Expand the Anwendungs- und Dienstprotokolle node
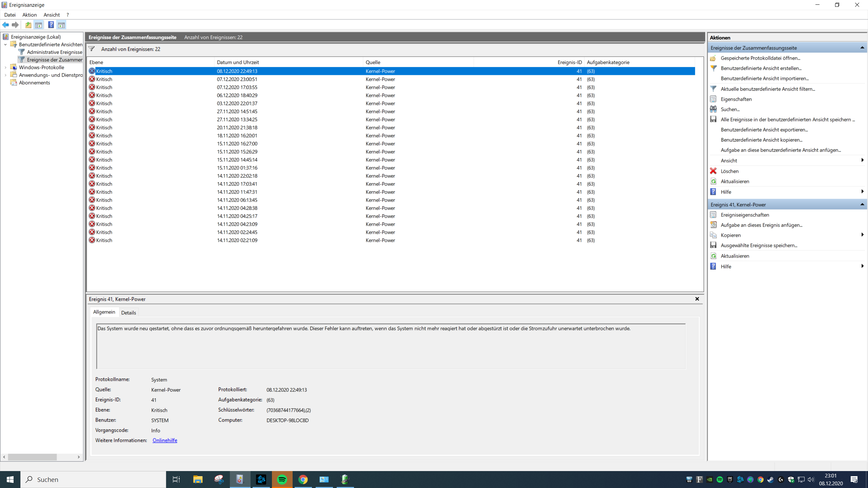The image size is (868, 488). pyautogui.click(x=5, y=75)
